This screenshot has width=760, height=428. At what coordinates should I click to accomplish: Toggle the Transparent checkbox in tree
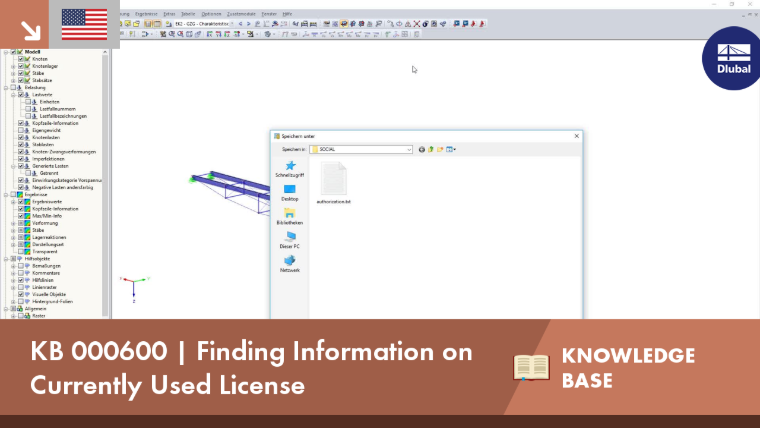(21, 252)
